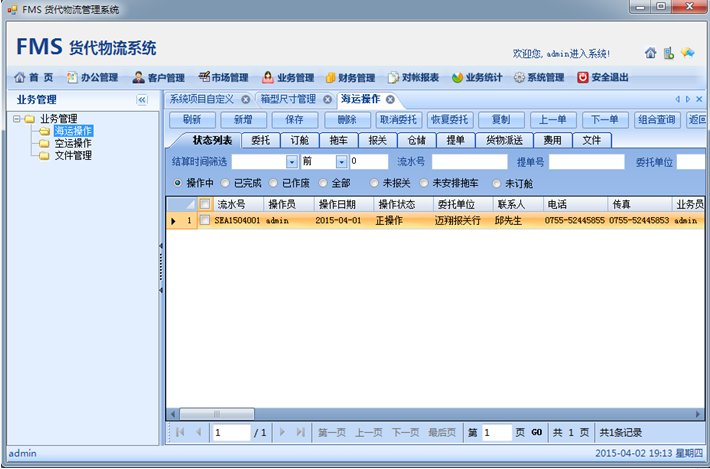Select the 已完成 radio button
The image size is (710, 469).
pyautogui.click(x=226, y=183)
